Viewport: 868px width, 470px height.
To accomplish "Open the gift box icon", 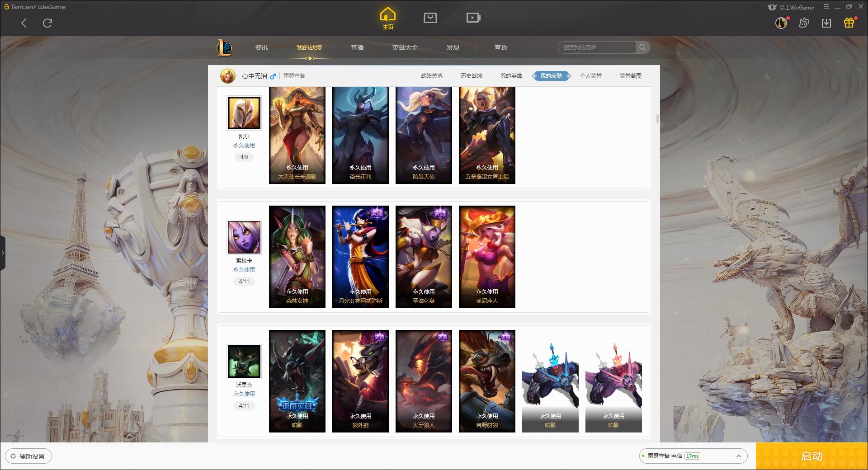I will click(x=849, y=23).
